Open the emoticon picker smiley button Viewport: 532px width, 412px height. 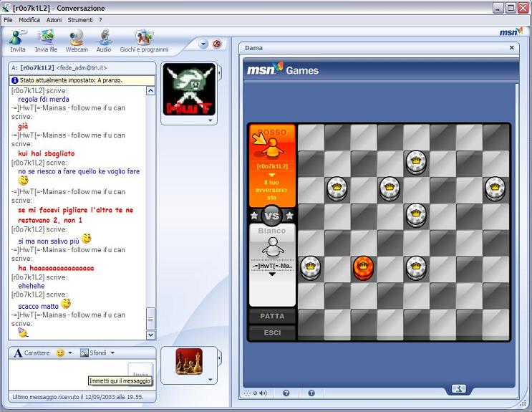pos(60,353)
